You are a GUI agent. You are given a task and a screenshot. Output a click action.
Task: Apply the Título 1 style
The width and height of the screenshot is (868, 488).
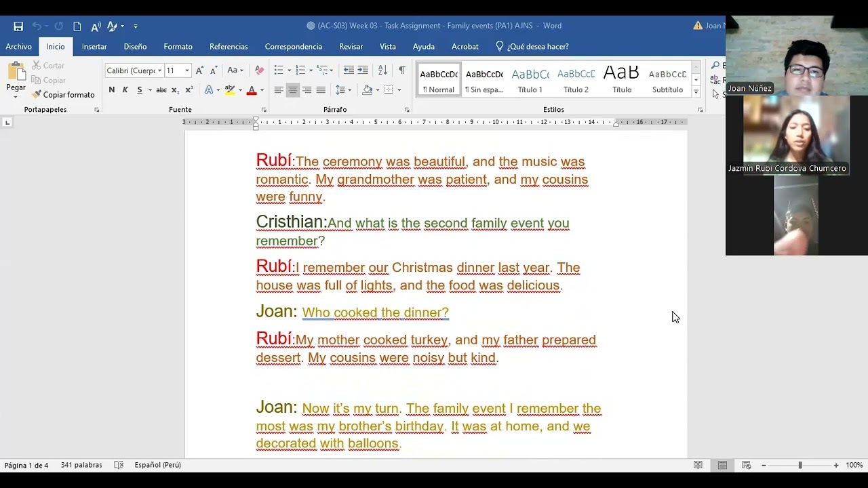[530, 81]
